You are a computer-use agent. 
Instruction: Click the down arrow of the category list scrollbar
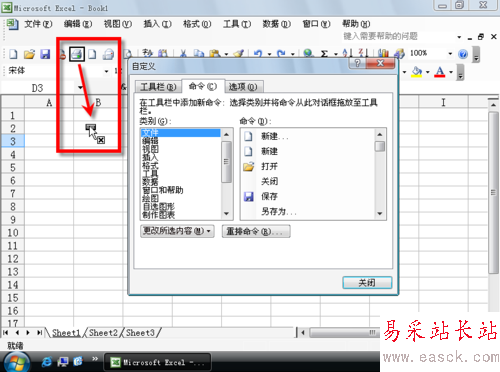coord(226,214)
